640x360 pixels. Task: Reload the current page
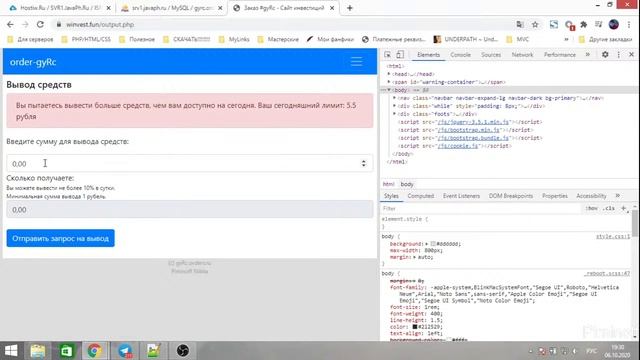40,24
